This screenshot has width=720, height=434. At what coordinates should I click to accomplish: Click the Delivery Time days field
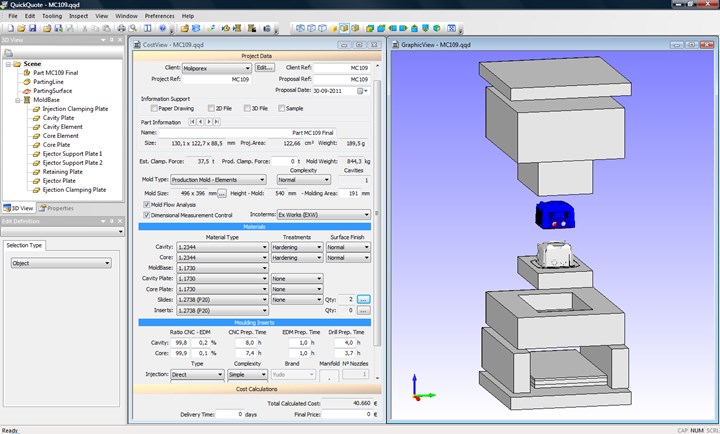tap(230, 414)
